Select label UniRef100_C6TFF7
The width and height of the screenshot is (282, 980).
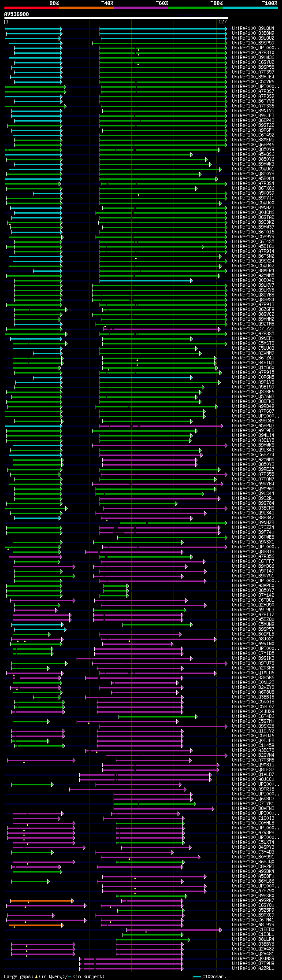click(x=253, y=562)
